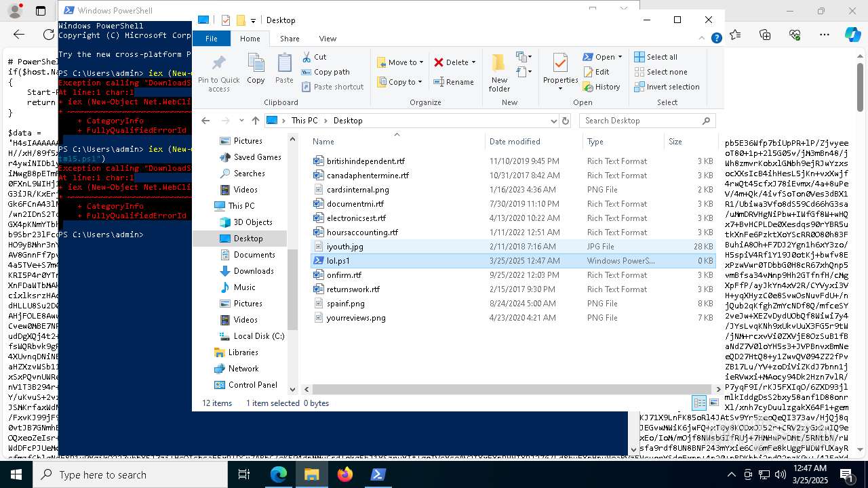Open Explorer Help question mark
The width and height of the screenshot is (868, 488).
tap(716, 39)
